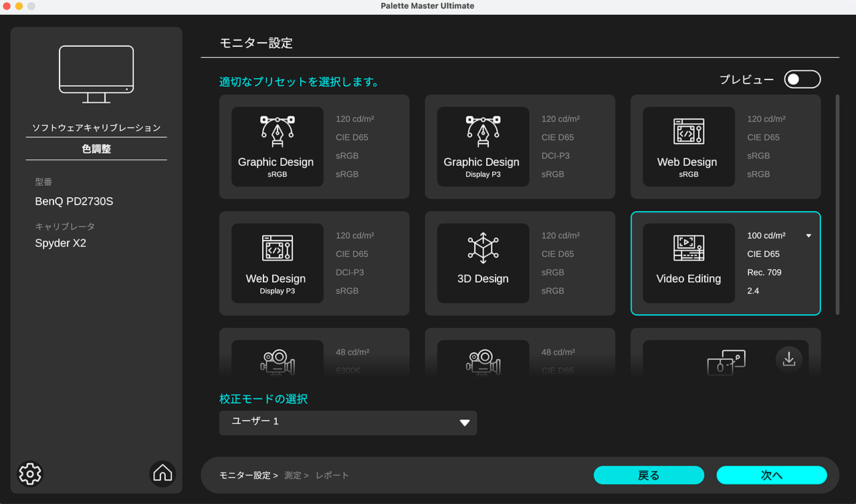Click the download preset arrow icon

coord(788,360)
